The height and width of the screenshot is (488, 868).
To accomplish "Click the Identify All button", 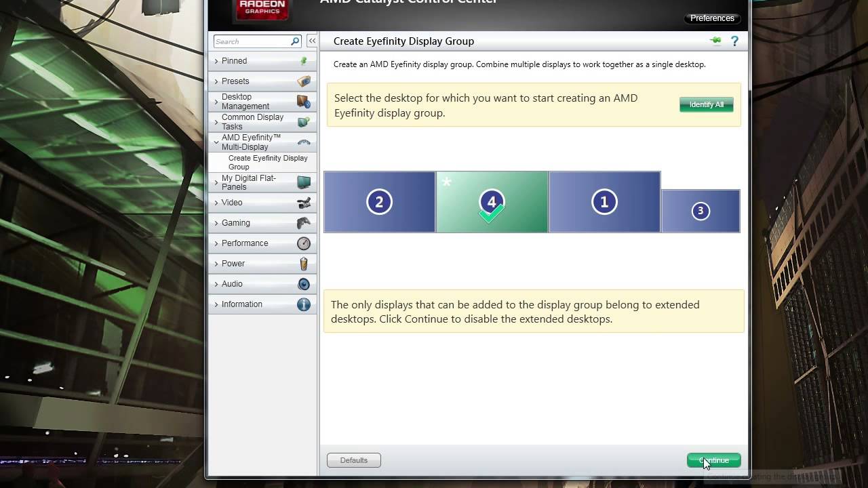I will (707, 104).
